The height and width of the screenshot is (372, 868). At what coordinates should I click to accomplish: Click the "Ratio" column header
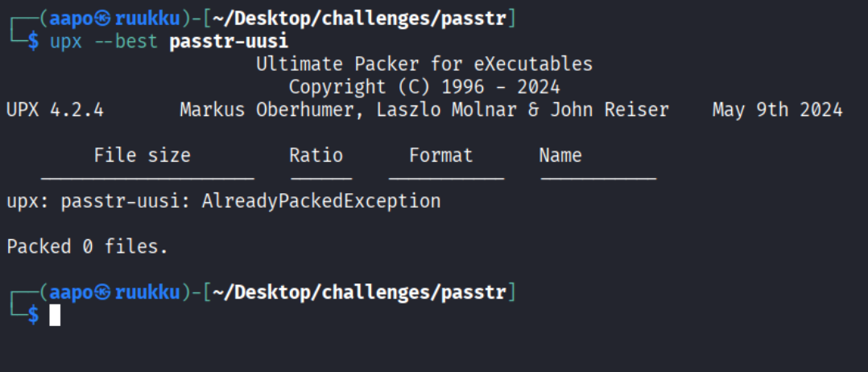[x=316, y=155]
